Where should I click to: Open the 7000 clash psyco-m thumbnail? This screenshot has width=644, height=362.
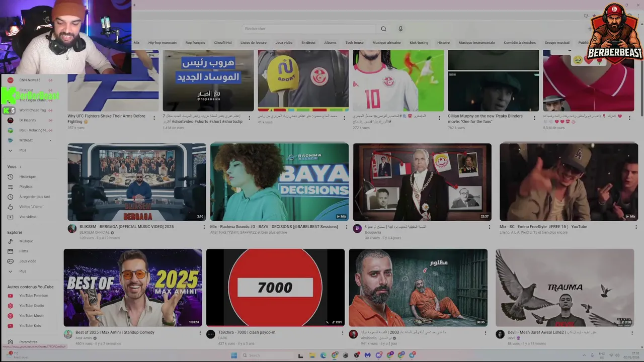pos(275,288)
